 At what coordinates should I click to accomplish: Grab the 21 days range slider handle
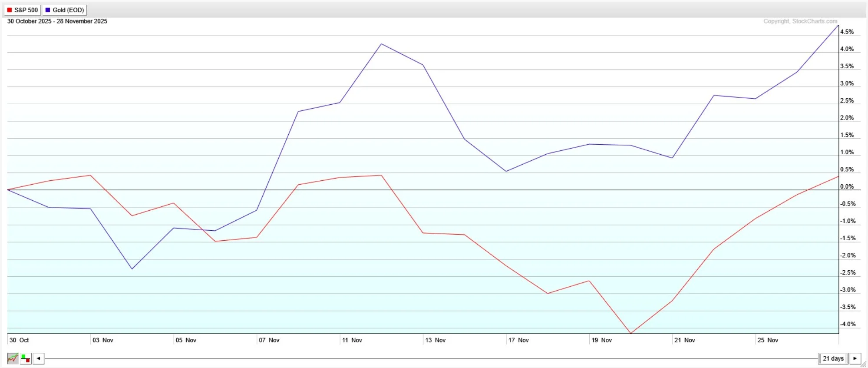click(833, 358)
